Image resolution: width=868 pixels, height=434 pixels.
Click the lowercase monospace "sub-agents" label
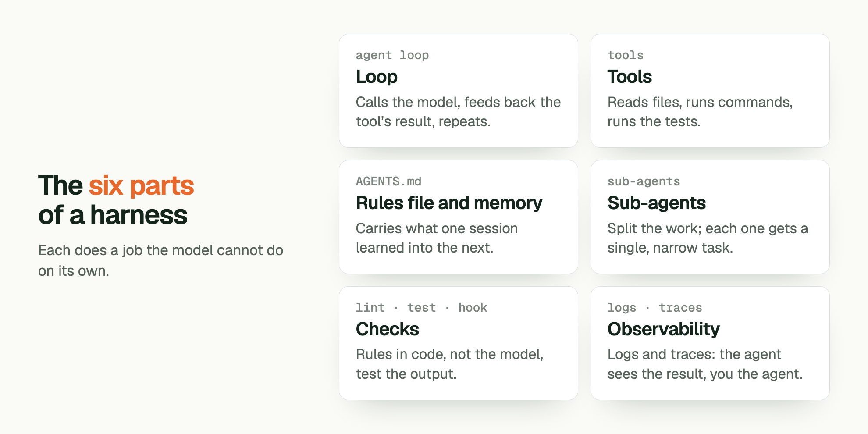pos(644,181)
